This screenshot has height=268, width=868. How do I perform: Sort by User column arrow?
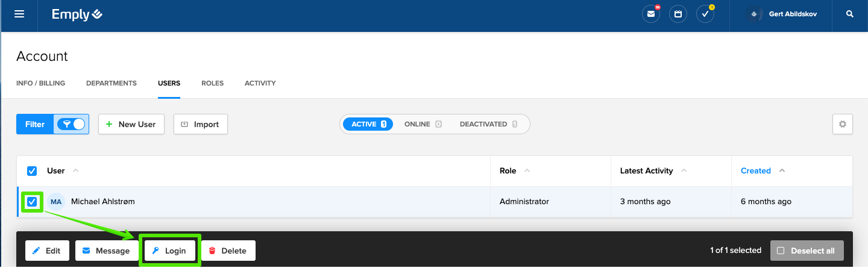click(75, 171)
